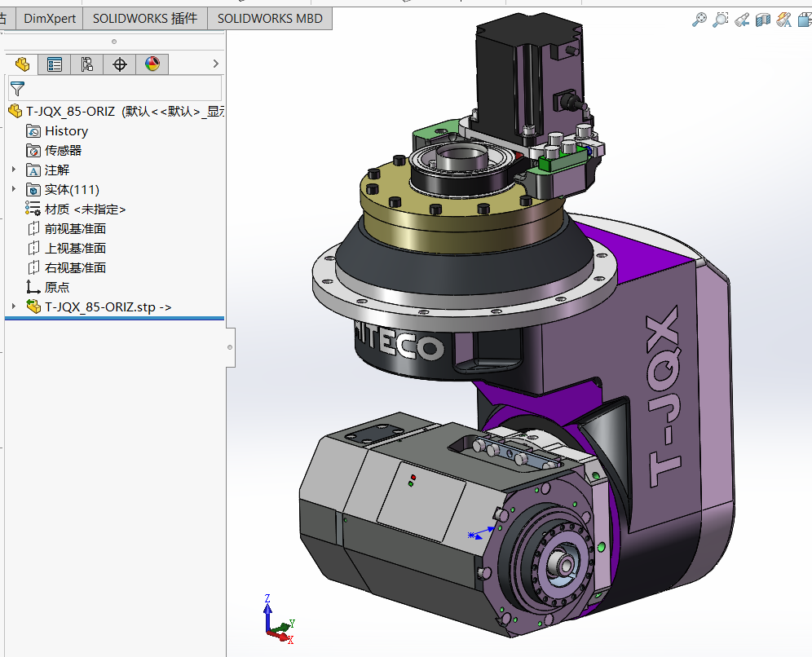Click the 传感器 sensor folder icon
The width and height of the screenshot is (812, 657).
(x=33, y=151)
